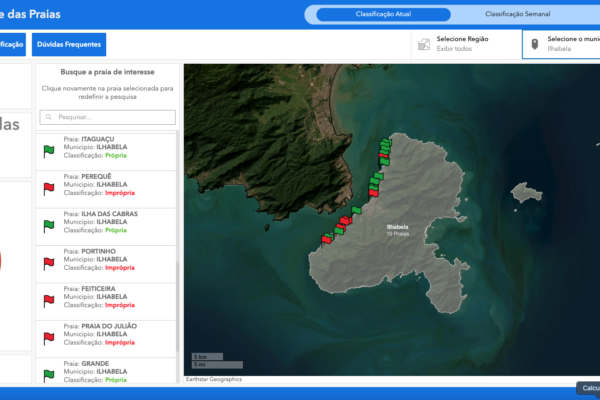Click the green flag icon beside GRANDE beach
The height and width of the screenshot is (400, 600).
click(x=48, y=374)
